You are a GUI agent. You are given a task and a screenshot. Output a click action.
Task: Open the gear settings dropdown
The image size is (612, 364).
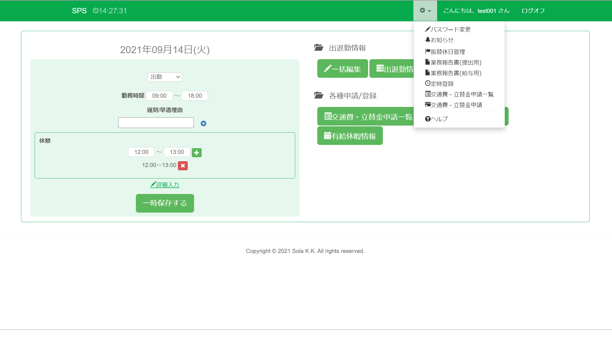click(x=425, y=11)
